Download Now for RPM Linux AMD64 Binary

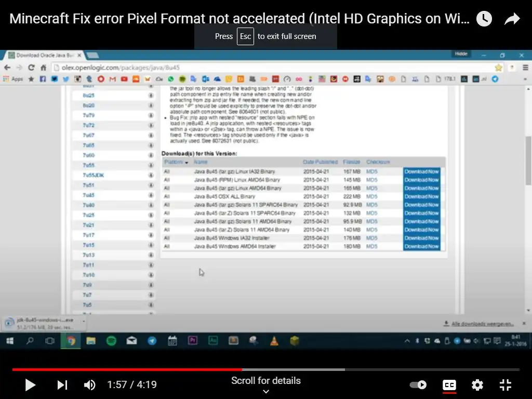click(421, 180)
